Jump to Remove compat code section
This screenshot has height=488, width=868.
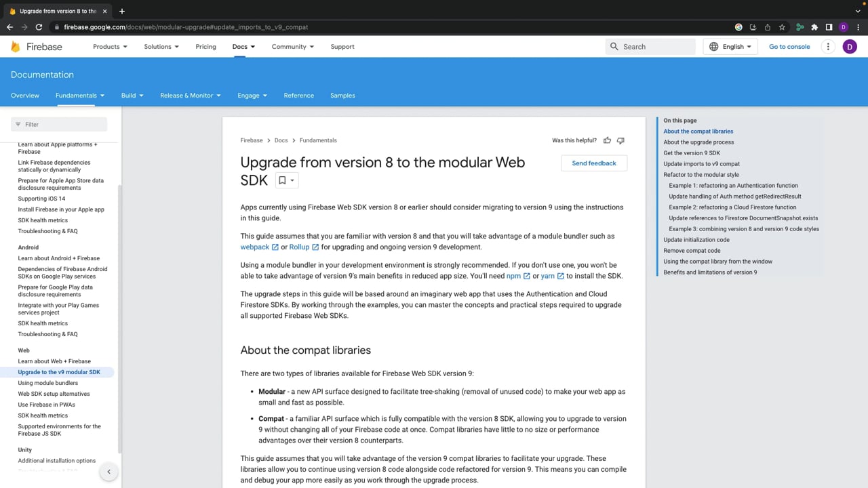pyautogui.click(x=692, y=251)
